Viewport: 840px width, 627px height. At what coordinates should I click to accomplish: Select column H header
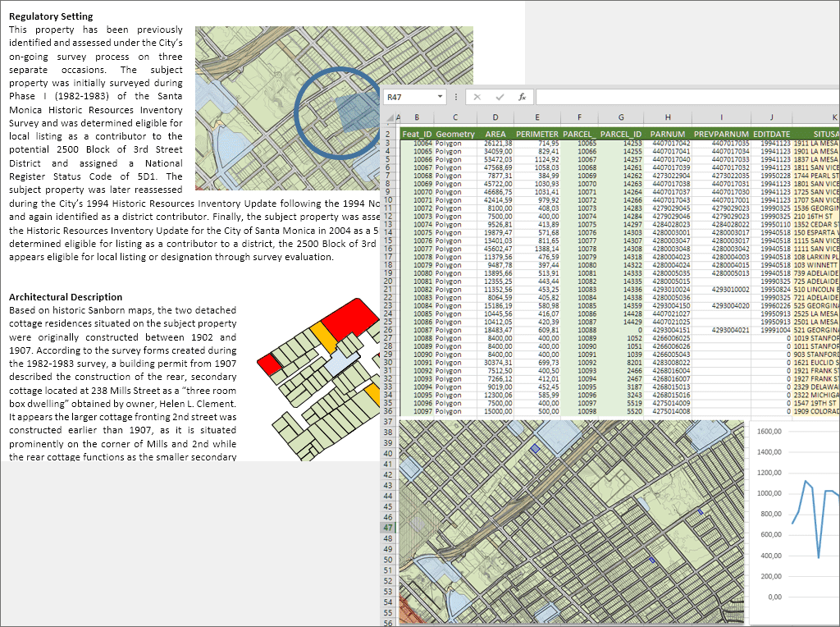[668, 117]
